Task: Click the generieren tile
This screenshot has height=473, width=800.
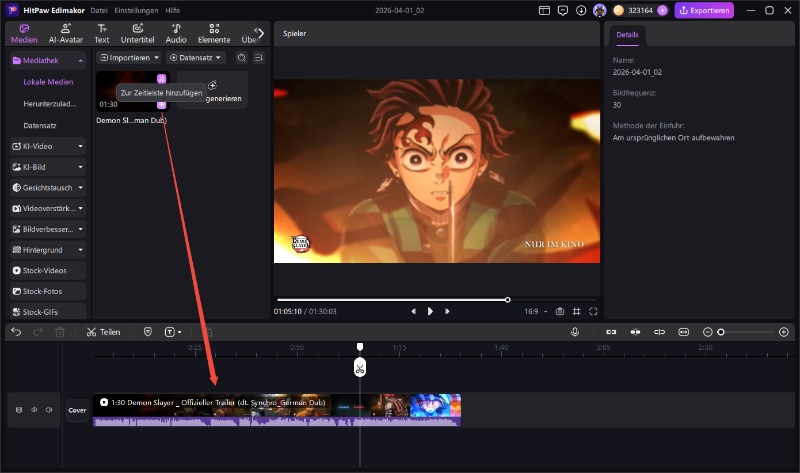Action: 212,90
